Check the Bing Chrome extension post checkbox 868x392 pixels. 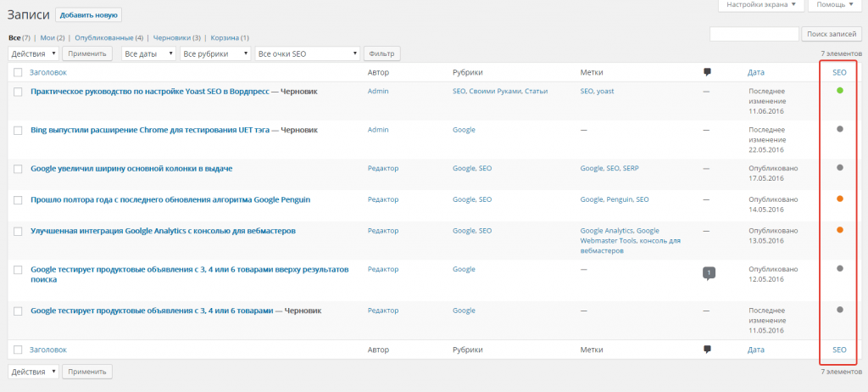pos(18,131)
